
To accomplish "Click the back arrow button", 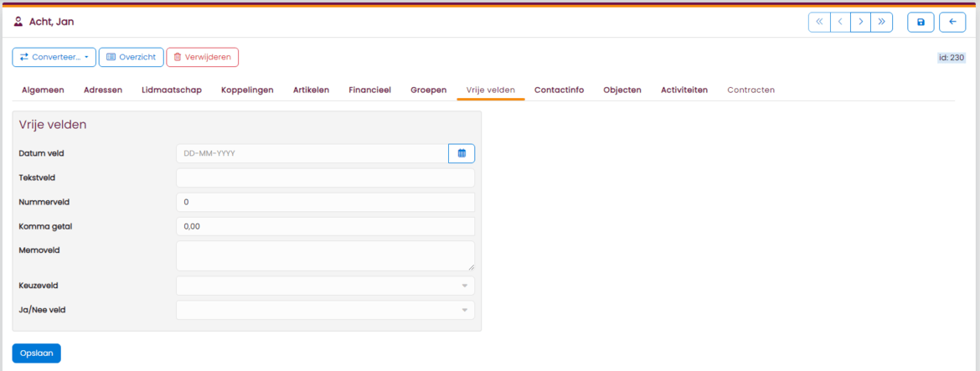I will 952,22.
